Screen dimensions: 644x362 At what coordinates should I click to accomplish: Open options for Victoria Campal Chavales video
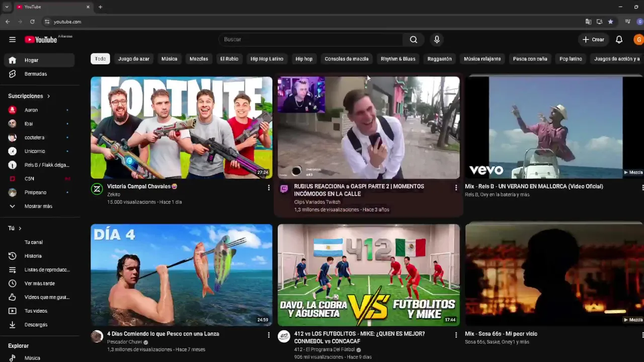pos(269,188)
